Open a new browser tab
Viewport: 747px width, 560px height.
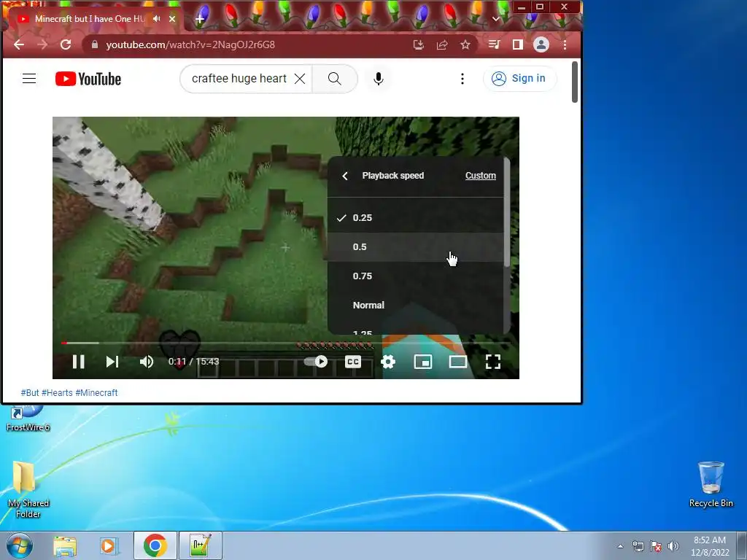click(200, 19)
